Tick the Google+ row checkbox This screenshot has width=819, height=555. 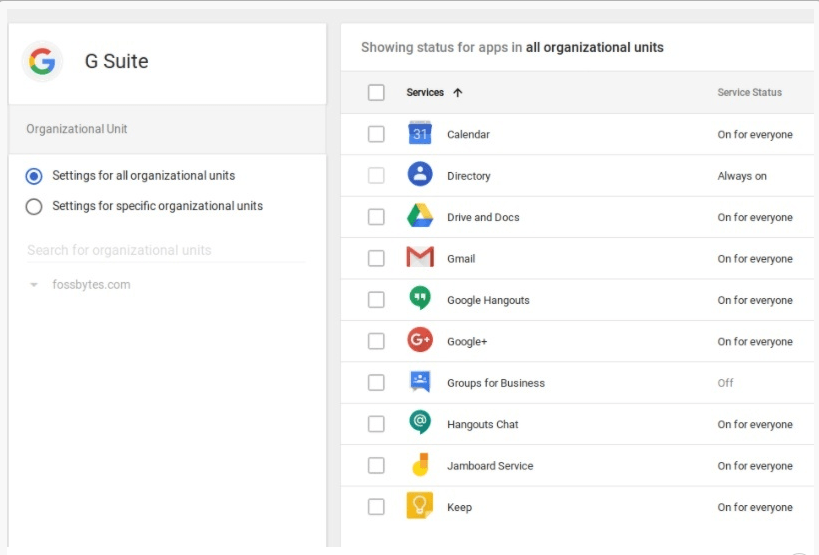[376, 341]
